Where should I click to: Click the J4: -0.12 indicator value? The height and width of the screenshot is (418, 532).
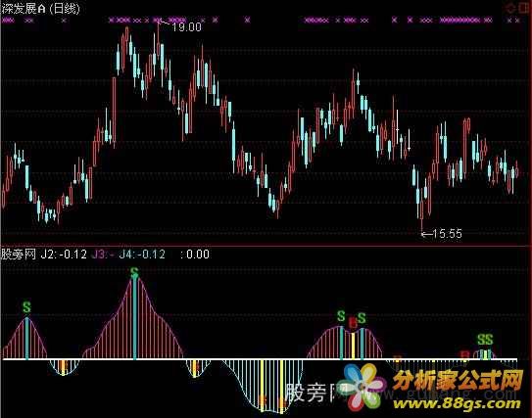[x=142, y=254]
